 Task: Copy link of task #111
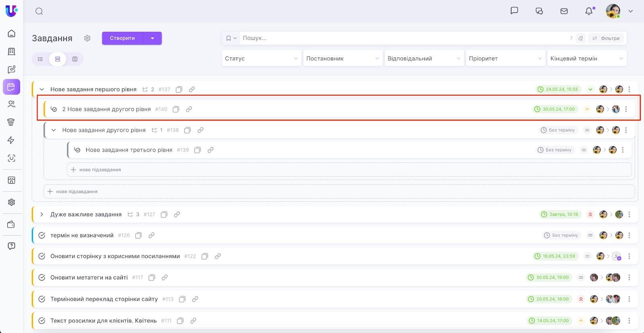tap(193, 321)
